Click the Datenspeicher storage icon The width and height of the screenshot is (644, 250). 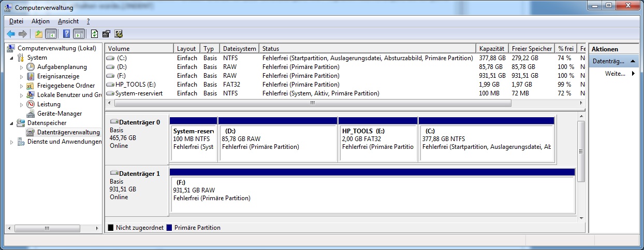pos(21,123)
